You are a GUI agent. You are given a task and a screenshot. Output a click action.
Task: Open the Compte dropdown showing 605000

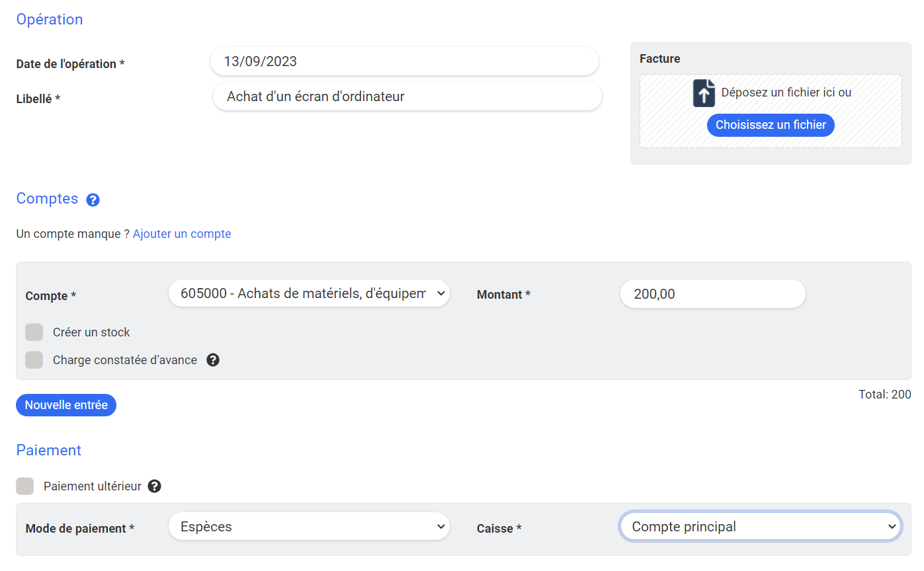coord(309,293)
